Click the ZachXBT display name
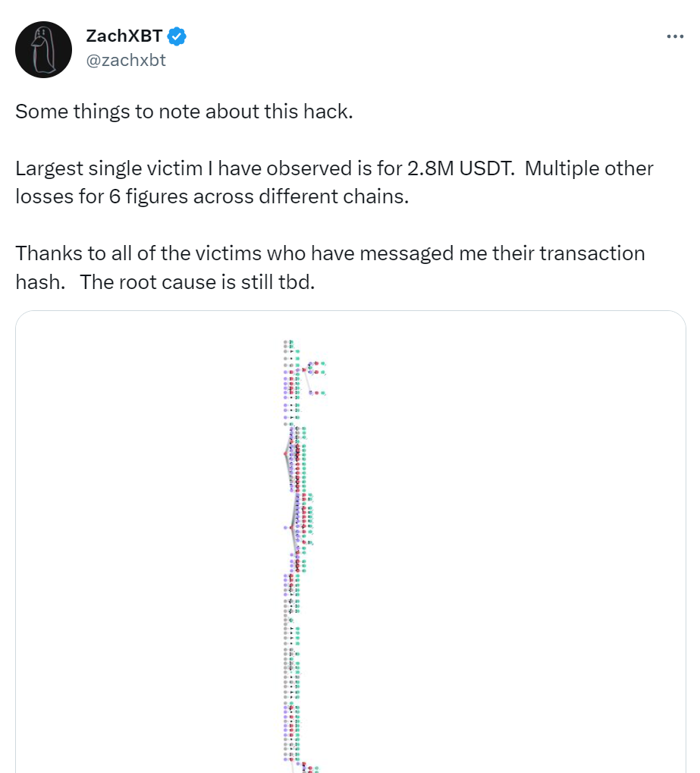The height and width of the screenshot is (773, 700). coord(124,36)
